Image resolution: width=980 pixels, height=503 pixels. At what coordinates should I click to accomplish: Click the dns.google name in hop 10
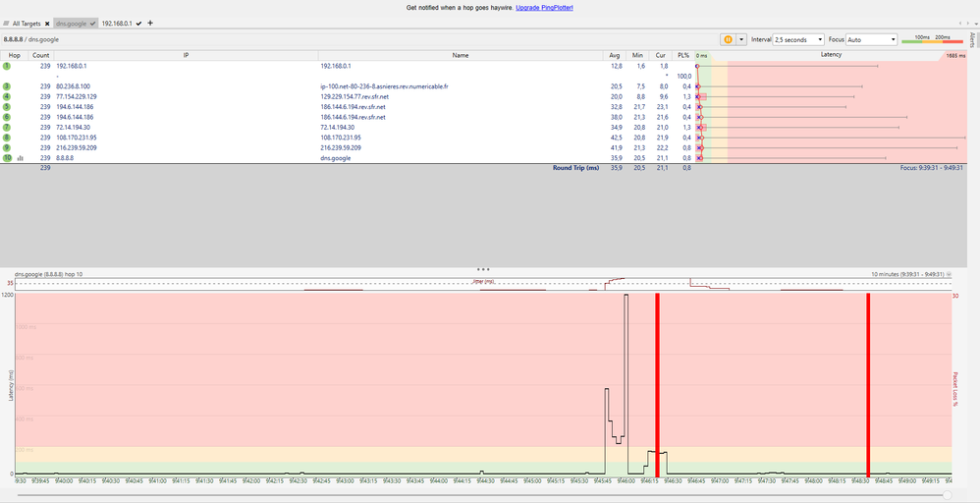336,158
